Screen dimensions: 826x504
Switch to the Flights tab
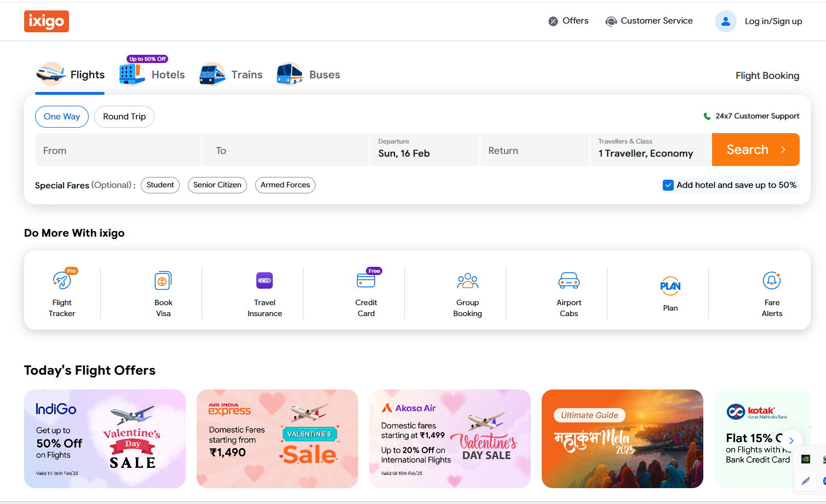coord(70,75)
